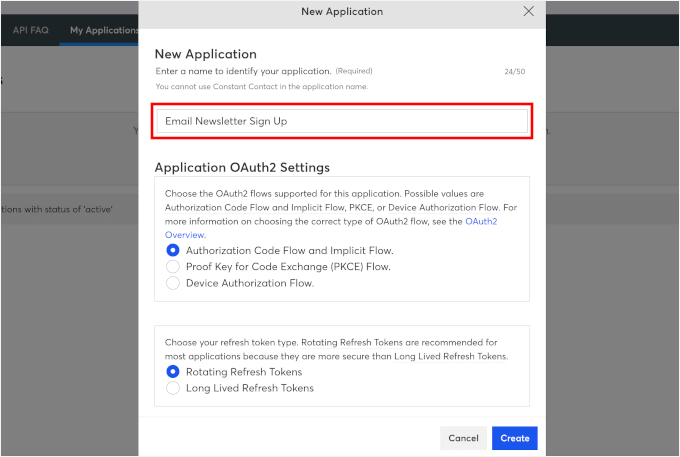Choose Proof Key for Code Exchange (PKCE) Flow

(173, 267)
